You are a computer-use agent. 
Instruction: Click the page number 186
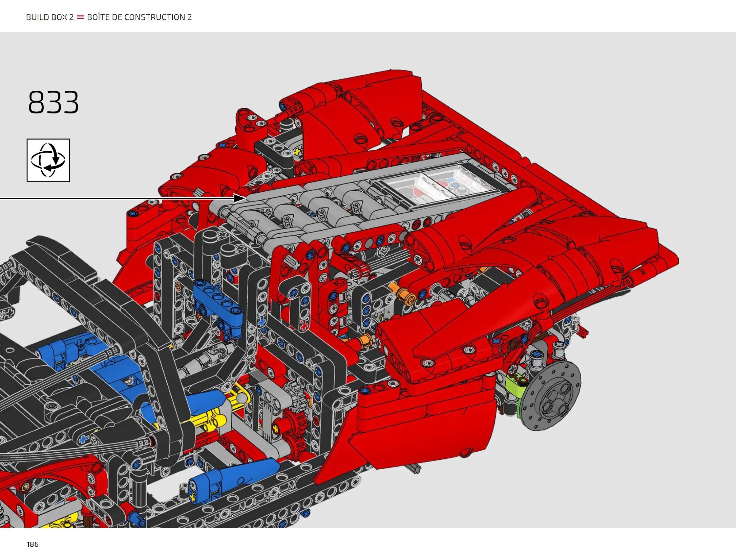click(x=33, y=544)
